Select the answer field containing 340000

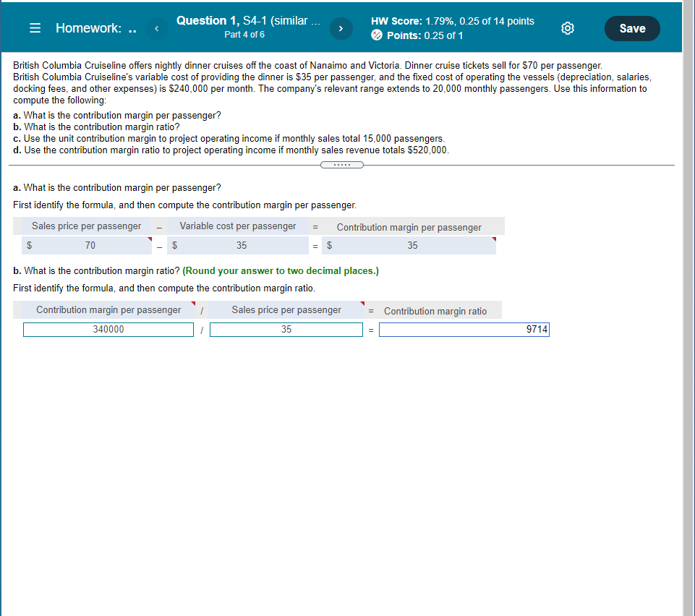[x=108, y=329]
